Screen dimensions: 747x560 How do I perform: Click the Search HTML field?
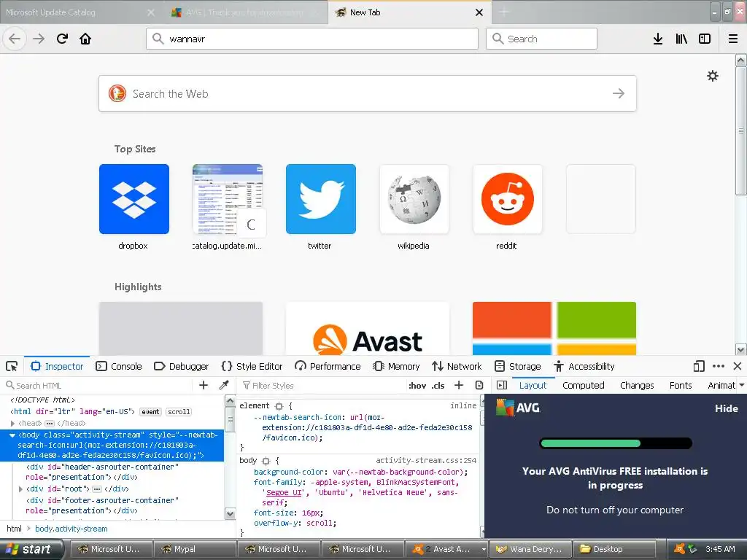point(98,385)
